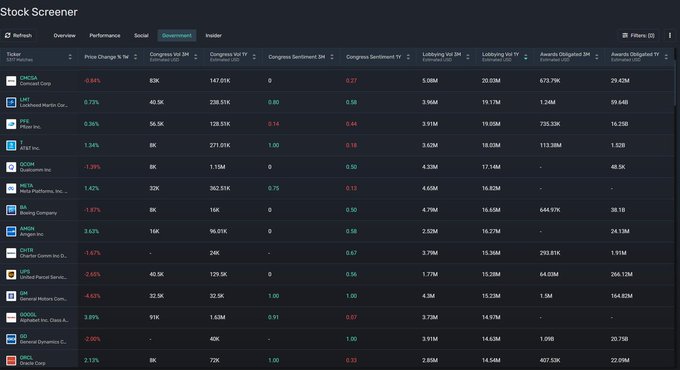
Task: Click Oracle's 407.53K awards 3M value
Action: coord(550,360)
